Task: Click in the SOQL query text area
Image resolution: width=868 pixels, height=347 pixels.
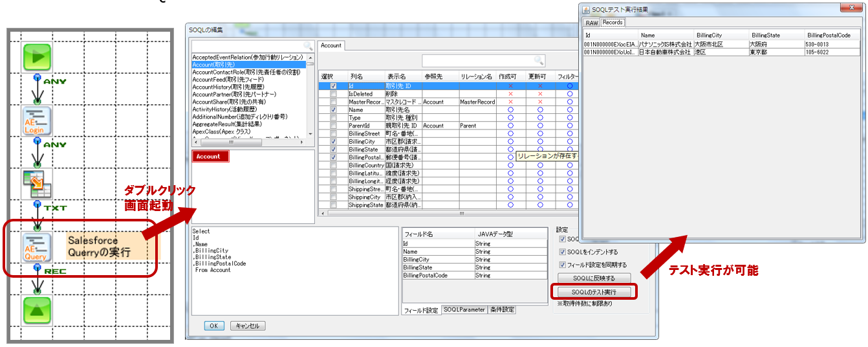Action: pos(294,270)
